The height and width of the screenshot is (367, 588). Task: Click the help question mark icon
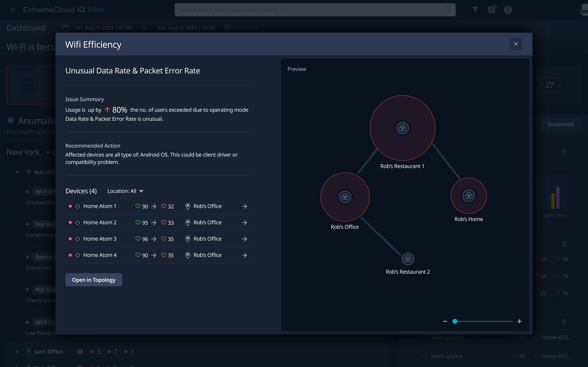(508, 10)
